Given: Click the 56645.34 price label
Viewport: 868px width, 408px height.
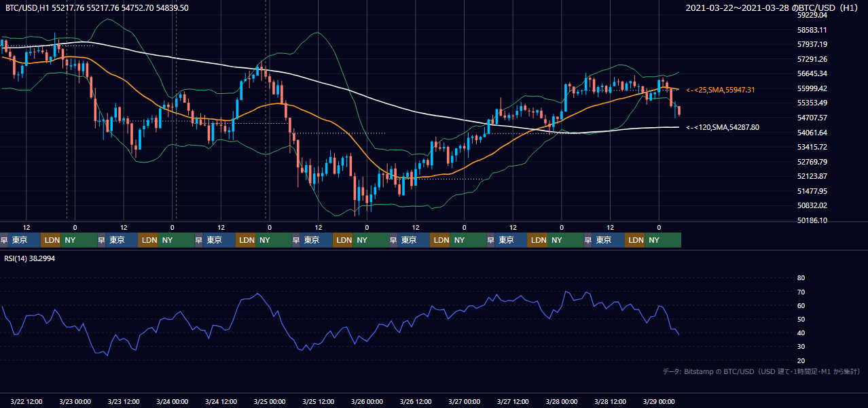Looking at the screenshot, I should [812, 73].
